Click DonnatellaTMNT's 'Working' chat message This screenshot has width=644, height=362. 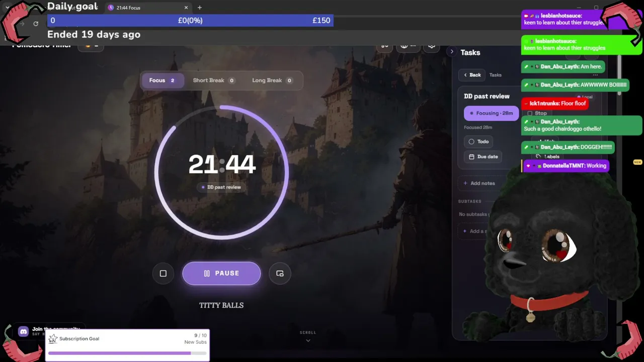566,166
